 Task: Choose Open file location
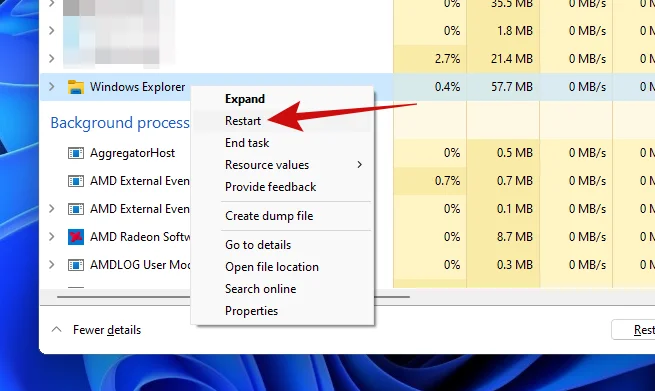pyautogui.click(x=272, y=267)
